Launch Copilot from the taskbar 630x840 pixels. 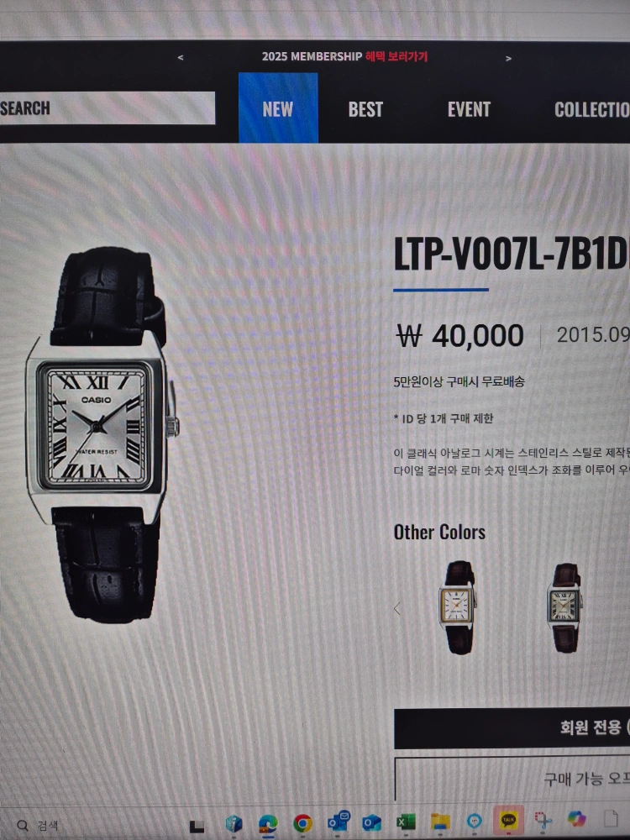(x=576, y=818)
